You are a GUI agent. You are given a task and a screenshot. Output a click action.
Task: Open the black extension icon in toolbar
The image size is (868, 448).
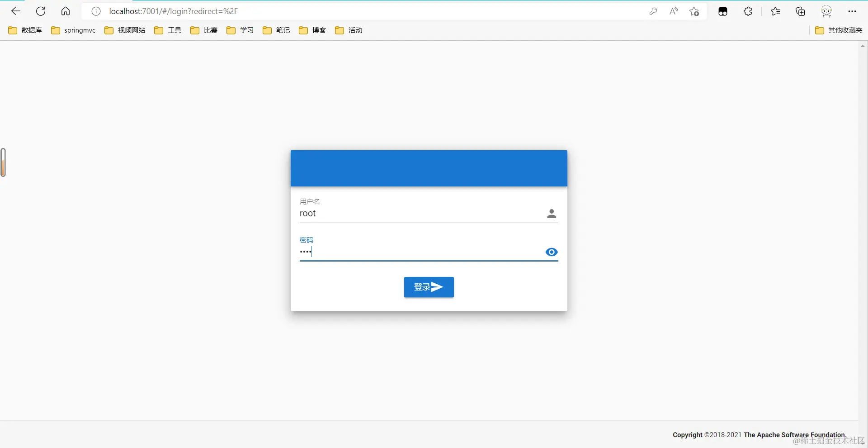[723, 11]
